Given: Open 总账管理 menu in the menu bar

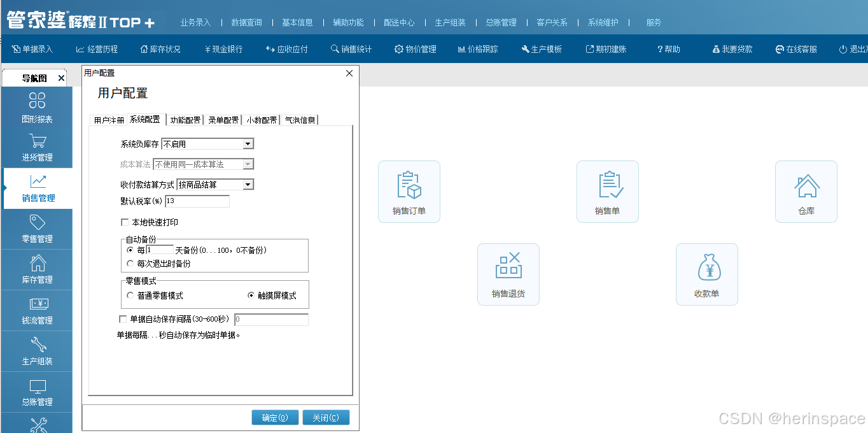Looking at the screenshot, I should [x=501, y=22].
